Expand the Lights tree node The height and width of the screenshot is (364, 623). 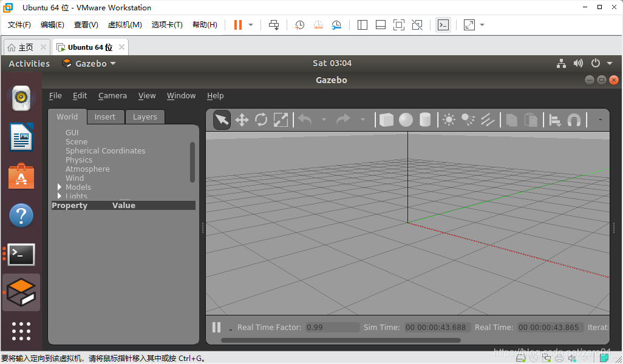tap(59, 196)
